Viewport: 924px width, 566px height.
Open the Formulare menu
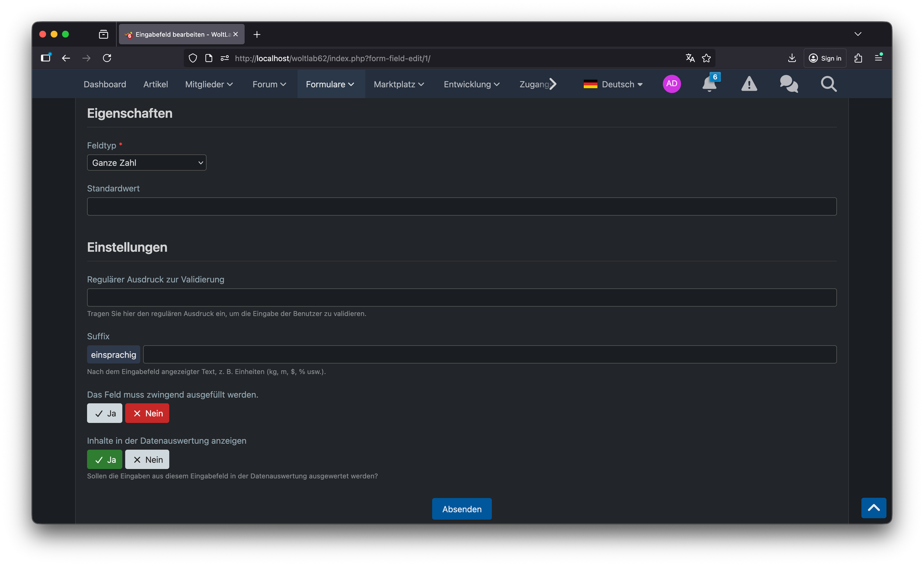330,84
